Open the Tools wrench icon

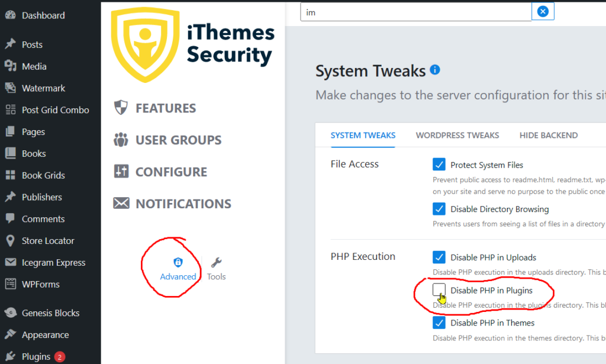coord(216,263)
